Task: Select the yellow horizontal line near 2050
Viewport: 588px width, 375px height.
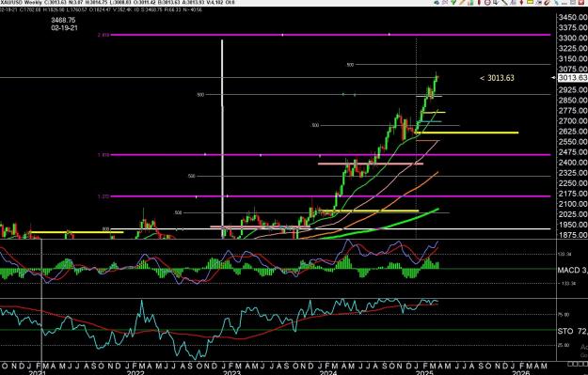Action: click(x=370, y=211)
